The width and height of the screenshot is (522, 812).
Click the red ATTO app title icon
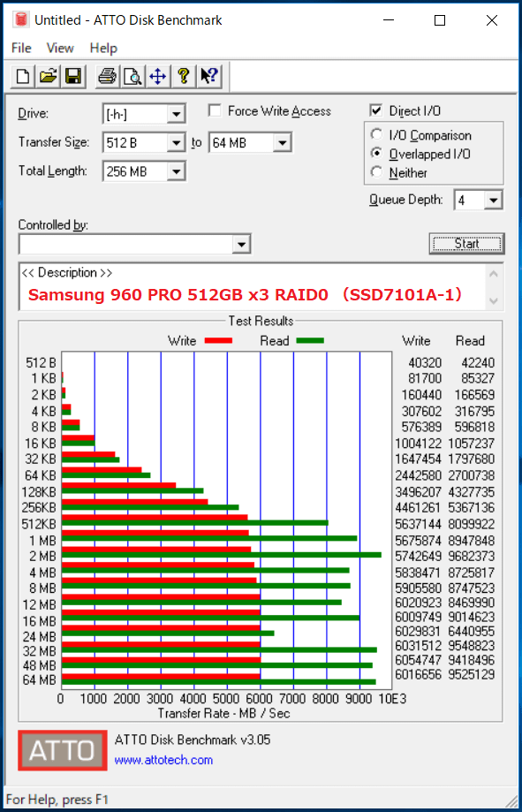[20, 19]
